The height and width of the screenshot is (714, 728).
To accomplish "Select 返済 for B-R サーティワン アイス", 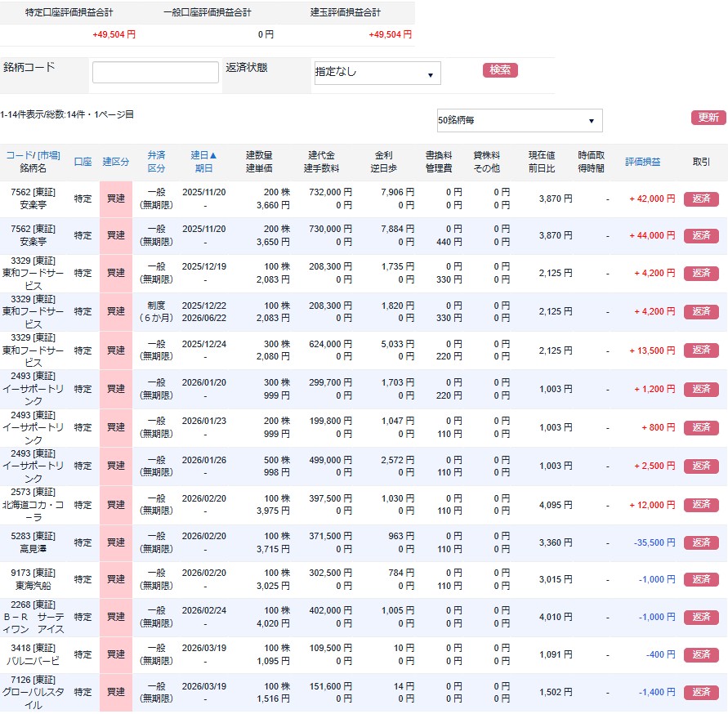I will click(701, 618).
